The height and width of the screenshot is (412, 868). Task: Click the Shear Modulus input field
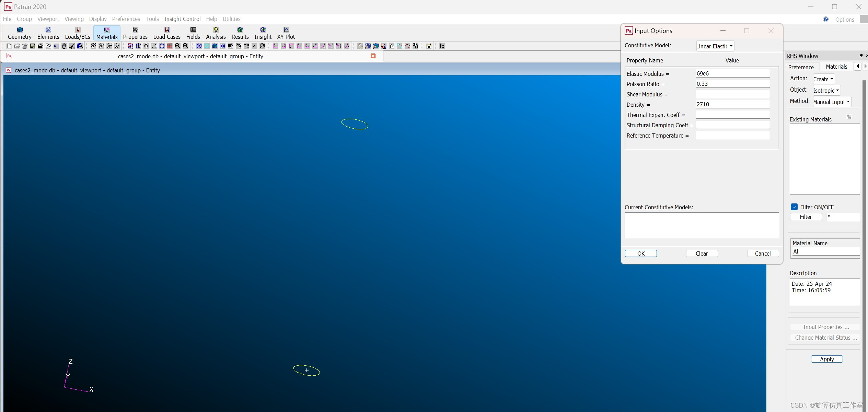tap(732, 94)
